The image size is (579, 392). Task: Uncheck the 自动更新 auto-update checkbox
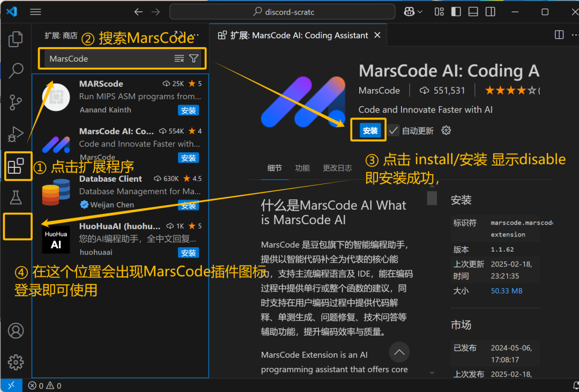(x=395, y=130)
